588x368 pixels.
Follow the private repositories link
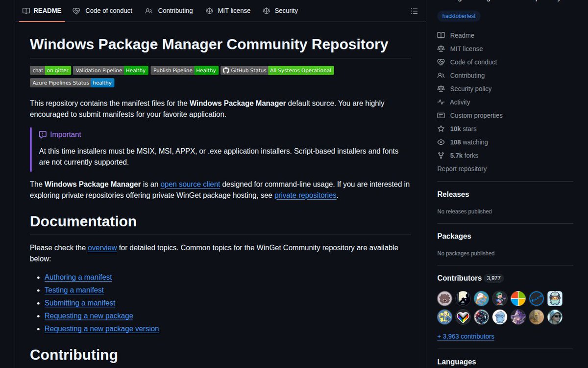(x=305, y=194)
